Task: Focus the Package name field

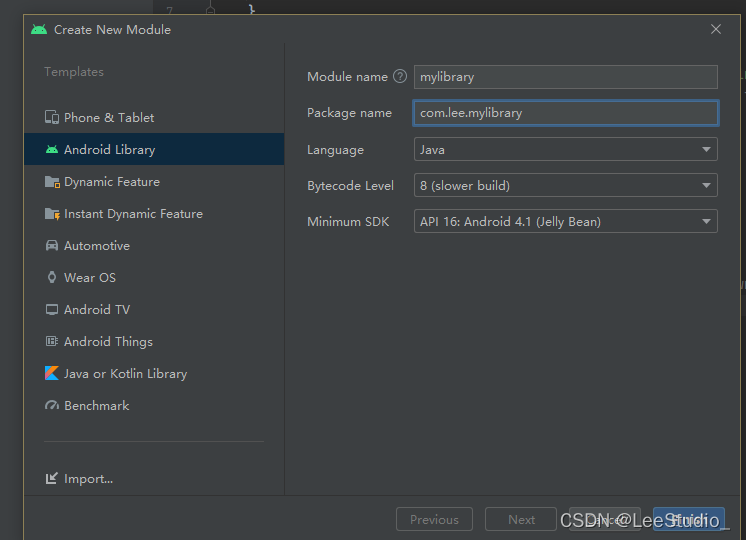Action: [566, 113]
